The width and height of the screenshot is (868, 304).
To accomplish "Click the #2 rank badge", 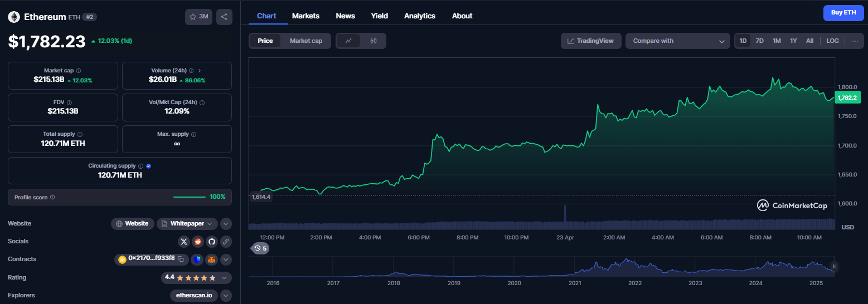I will (90, 17).
